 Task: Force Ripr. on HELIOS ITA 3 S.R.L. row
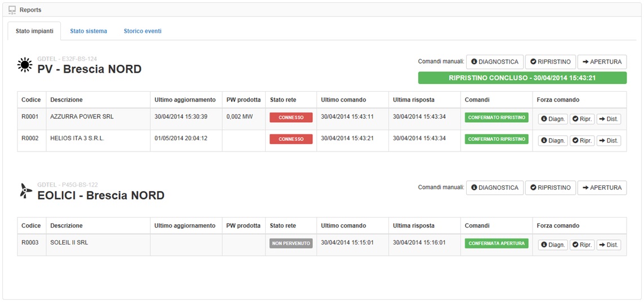[582, 140]
